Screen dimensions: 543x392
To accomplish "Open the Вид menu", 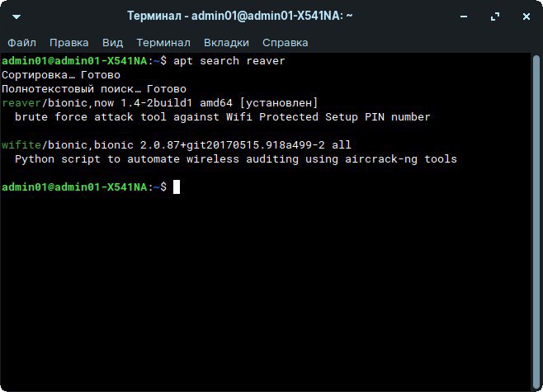I will (112, 42).
